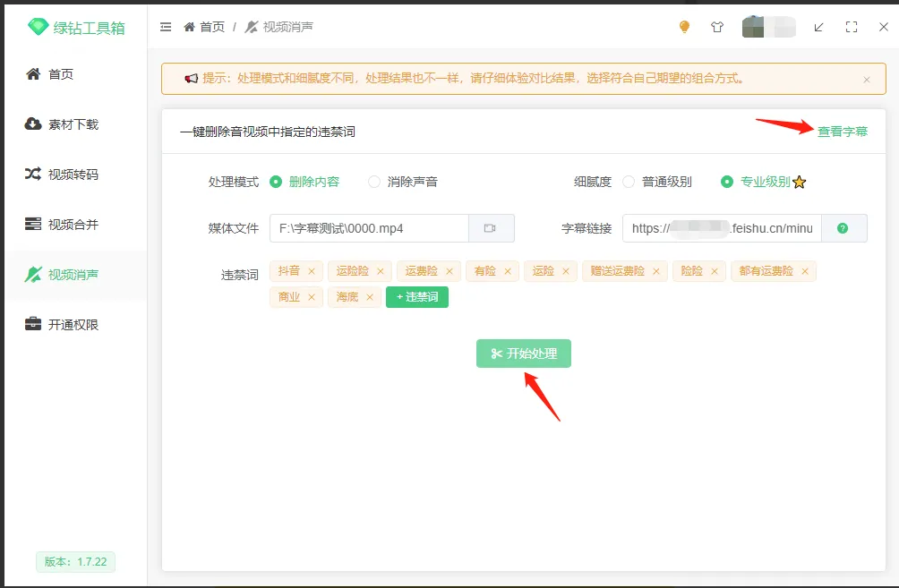899x588 pixels.
Task: Open the video file browser icon beside media path
Action: pyautogui.click(x=491, y=228)
